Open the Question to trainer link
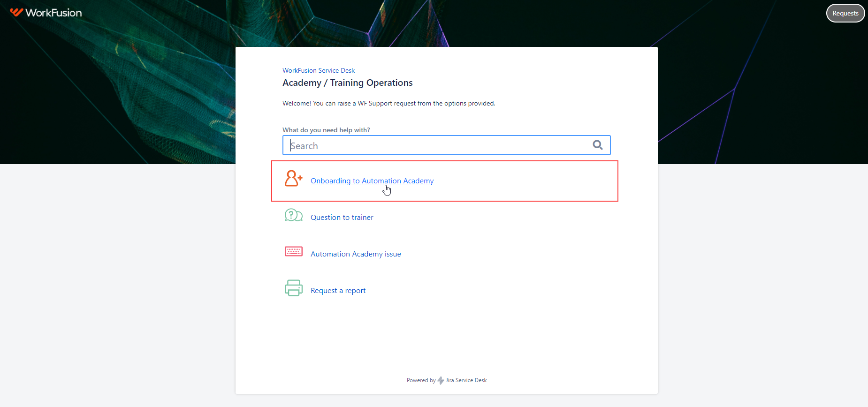 (342, 218)
